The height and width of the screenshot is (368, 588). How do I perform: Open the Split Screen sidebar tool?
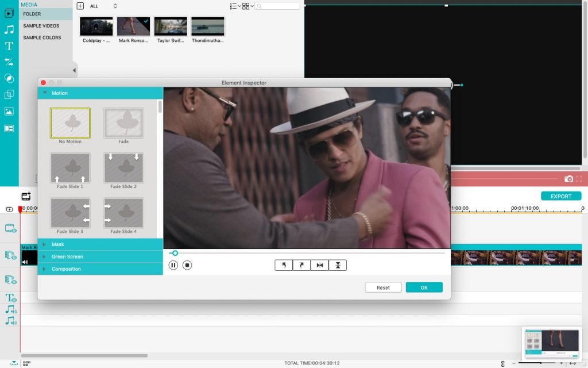pyautogui.click(x=9, y=128)
